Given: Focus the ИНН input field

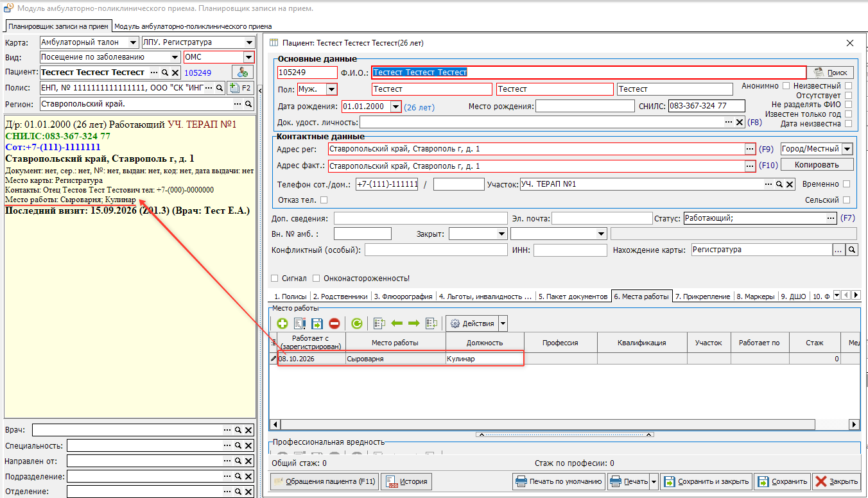Looking at the screenshot, I should coord(570,250).
